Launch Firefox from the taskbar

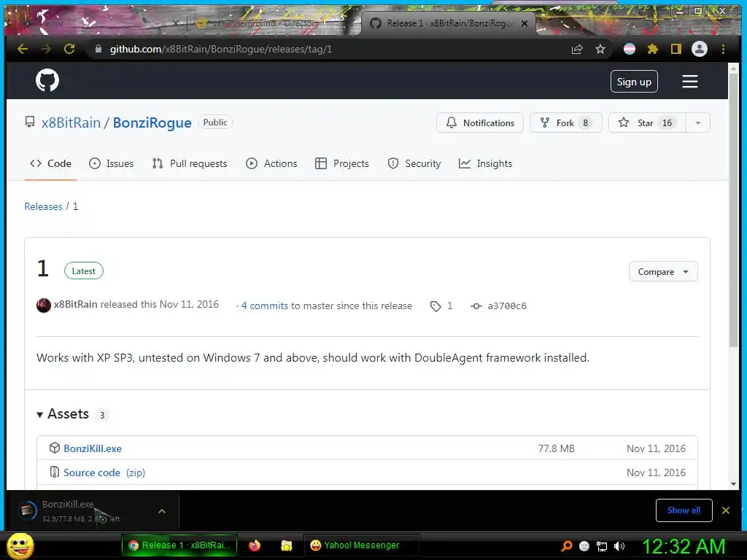(255, 545)
